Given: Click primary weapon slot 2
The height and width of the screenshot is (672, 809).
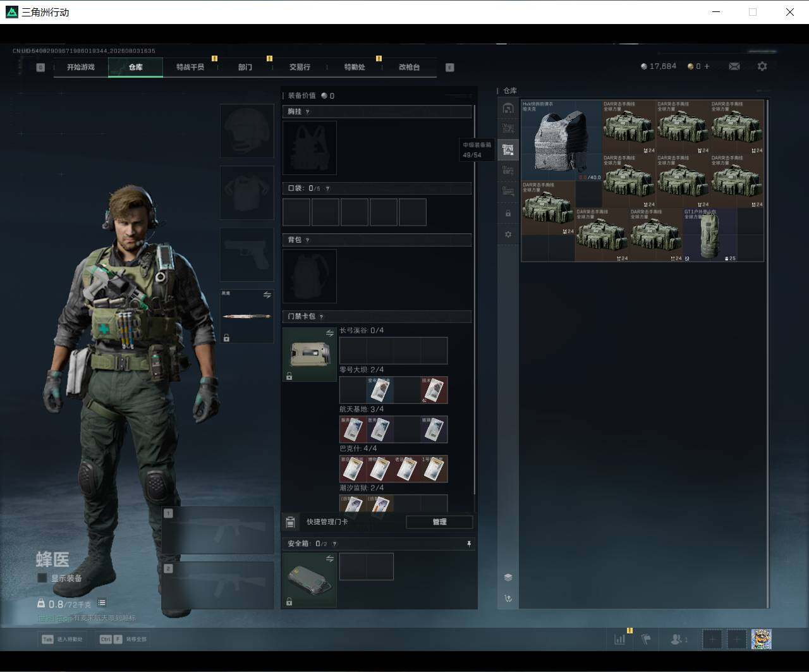Looking at the screenshot, I should coord(218,586).
